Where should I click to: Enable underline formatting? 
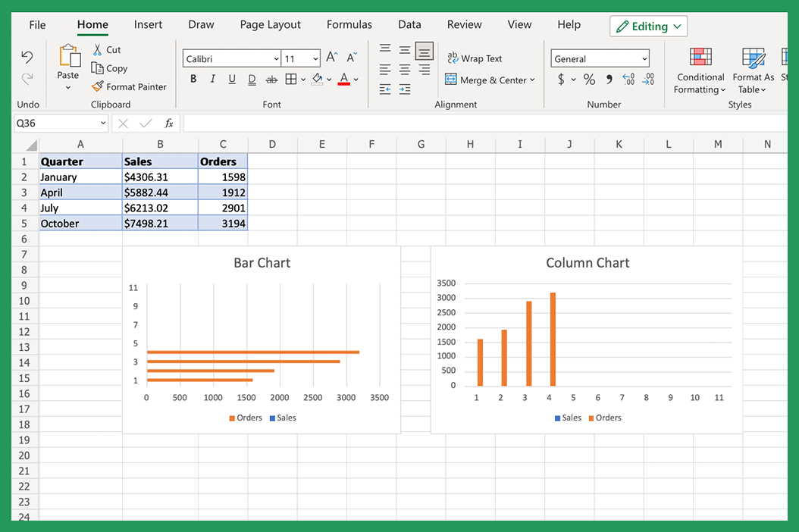232,79
